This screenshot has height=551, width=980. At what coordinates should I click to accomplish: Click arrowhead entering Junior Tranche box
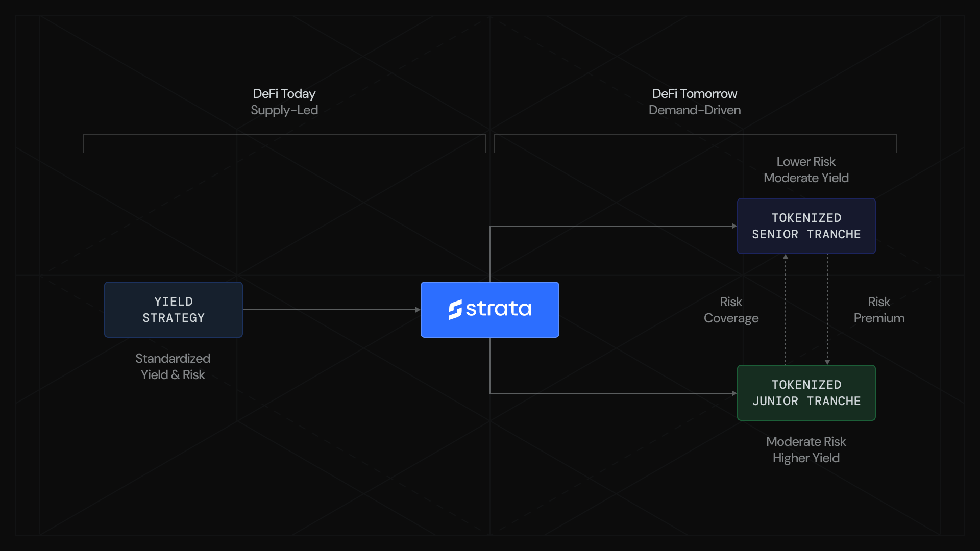734,393
